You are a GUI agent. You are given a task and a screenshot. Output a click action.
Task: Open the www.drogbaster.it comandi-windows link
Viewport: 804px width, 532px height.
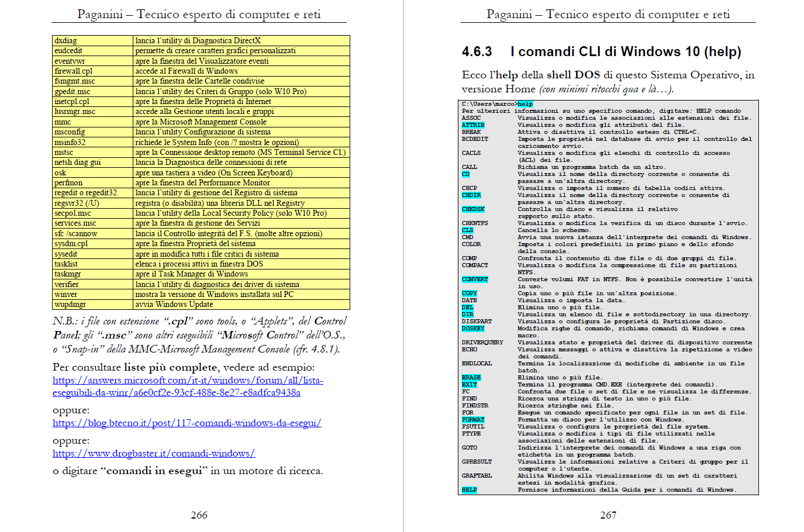[154, 453]
